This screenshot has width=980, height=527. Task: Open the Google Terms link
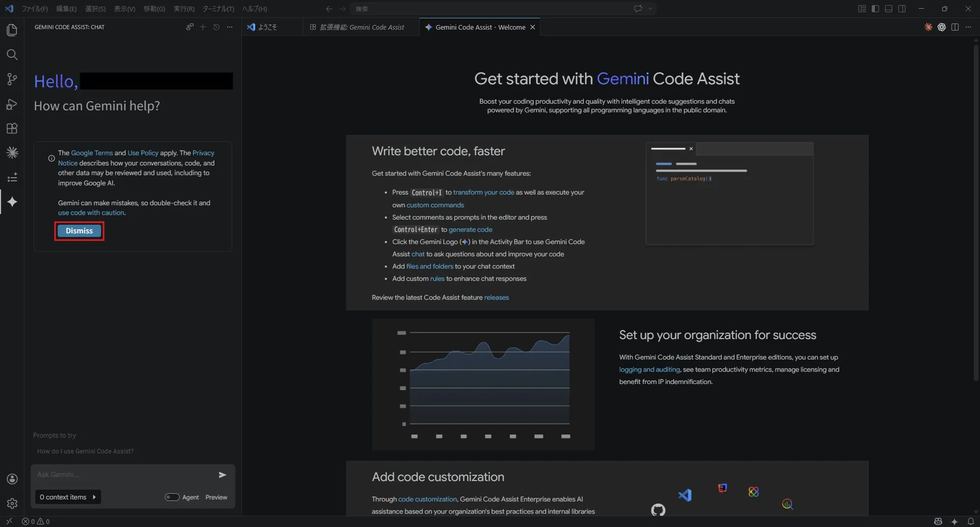coord(92,153)
